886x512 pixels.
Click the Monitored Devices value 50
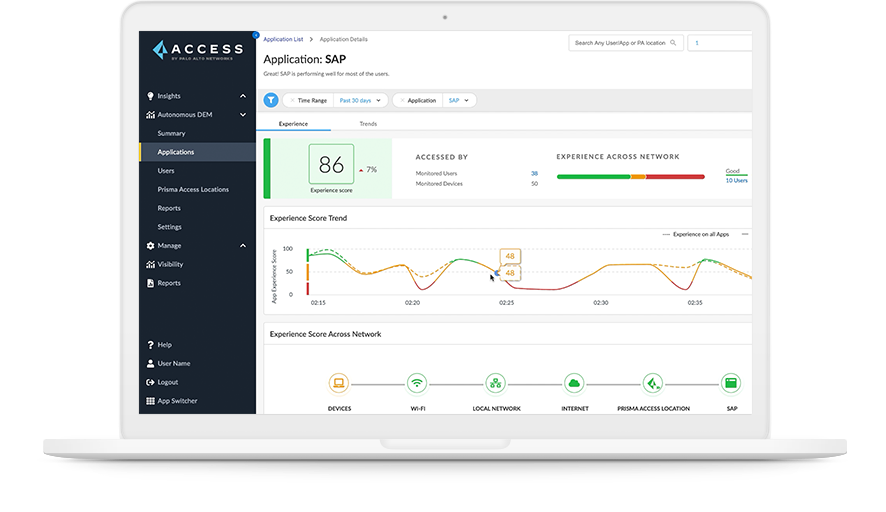(535, 184)
